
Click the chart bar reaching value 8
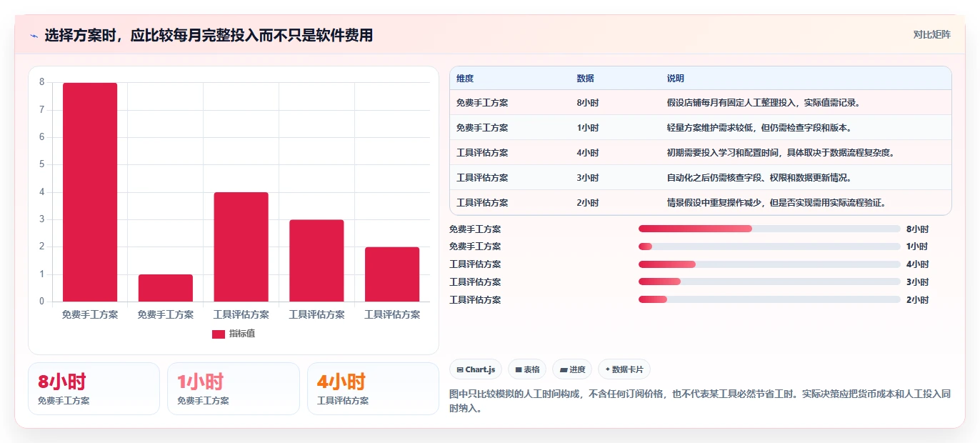point(90,192)
